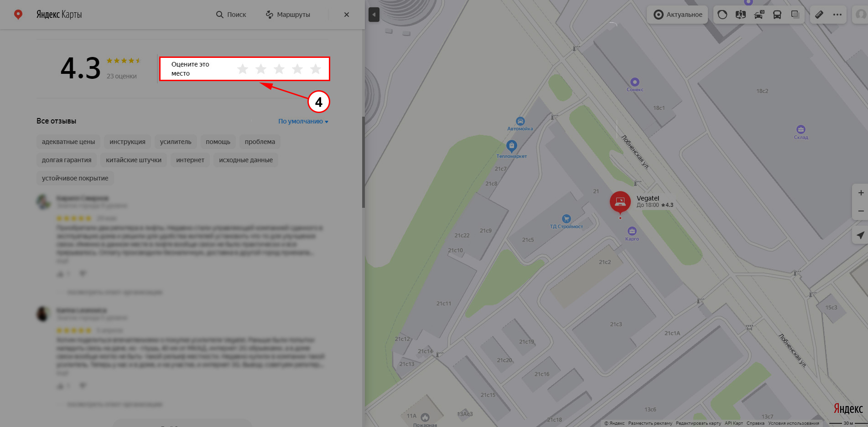Open Поиск search in header
The image size is (868, 427).
tap(231, 15)
